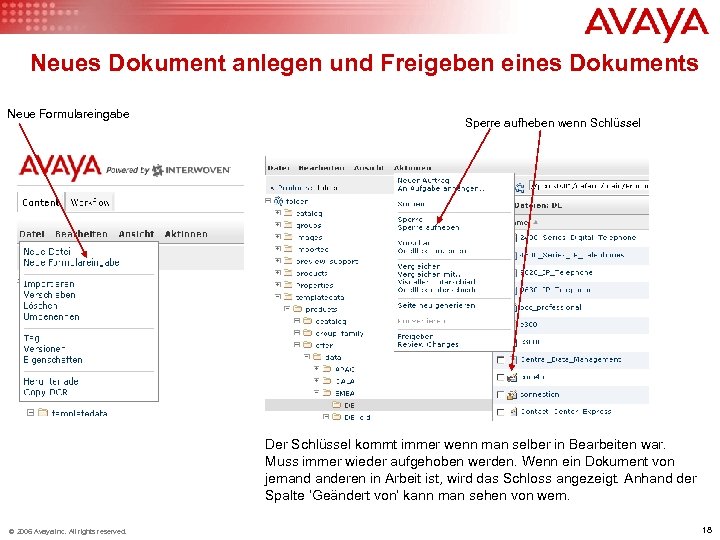Click the group_family folder icon

coord(308,333)
